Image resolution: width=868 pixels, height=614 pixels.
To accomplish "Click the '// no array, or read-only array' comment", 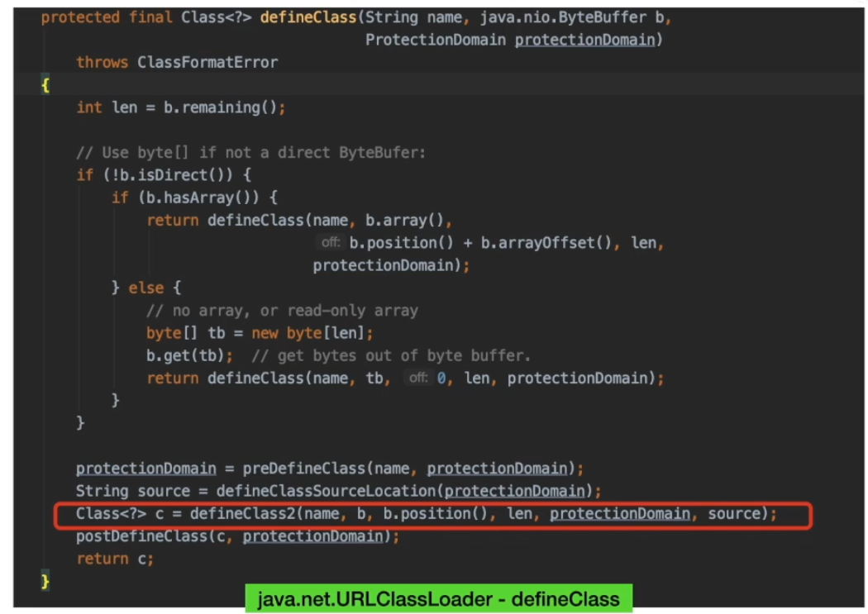I will 283,311.
